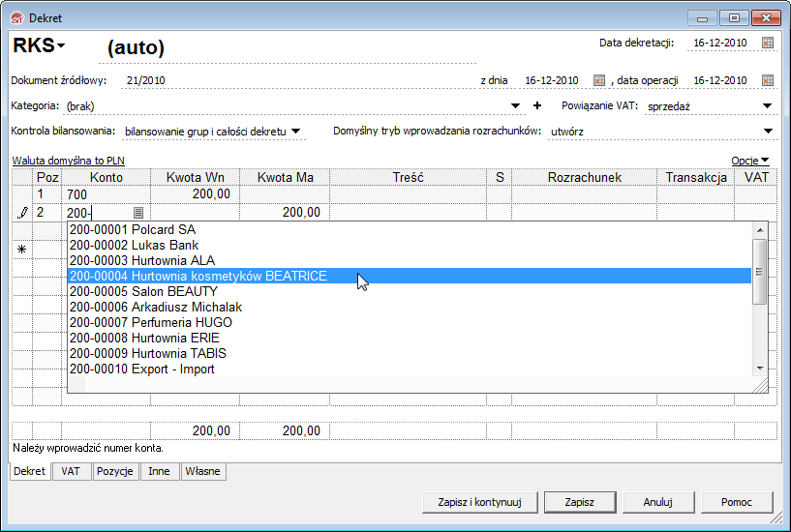791x532 pixels.
Task: Expand the Domyślny tryb rozrachunków dropdown
Action: pyautogui.click(x=767, y=131)
